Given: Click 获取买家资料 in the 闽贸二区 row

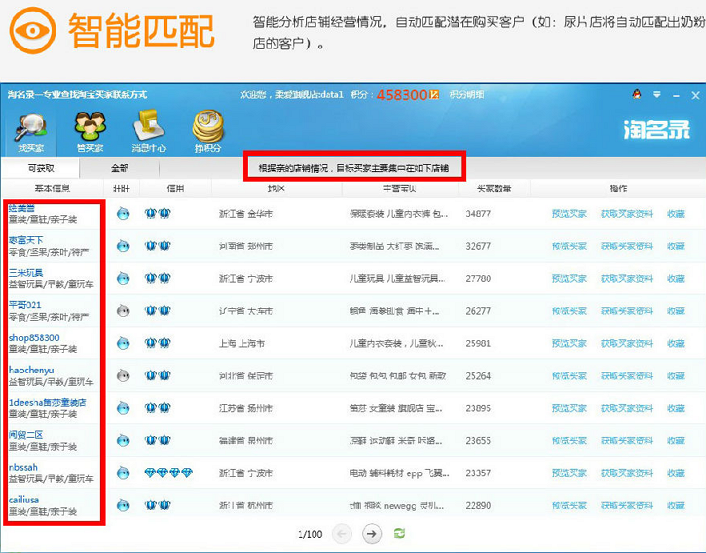Looking at the screenshot, I should coord(627,441).
